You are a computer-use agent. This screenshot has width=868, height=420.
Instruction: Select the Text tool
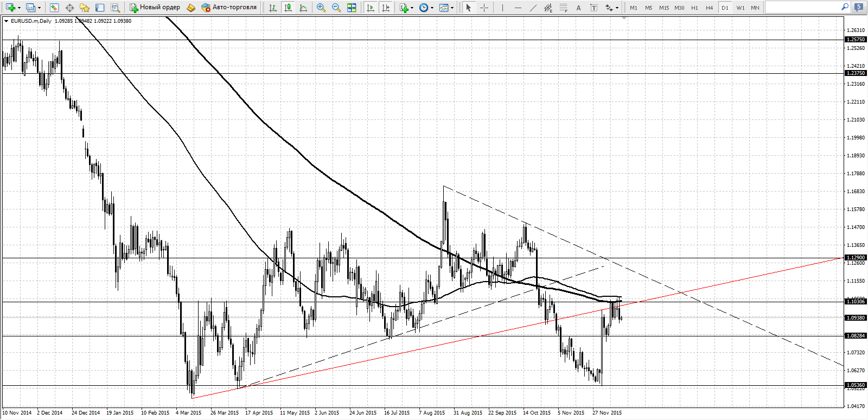[578, 8]
